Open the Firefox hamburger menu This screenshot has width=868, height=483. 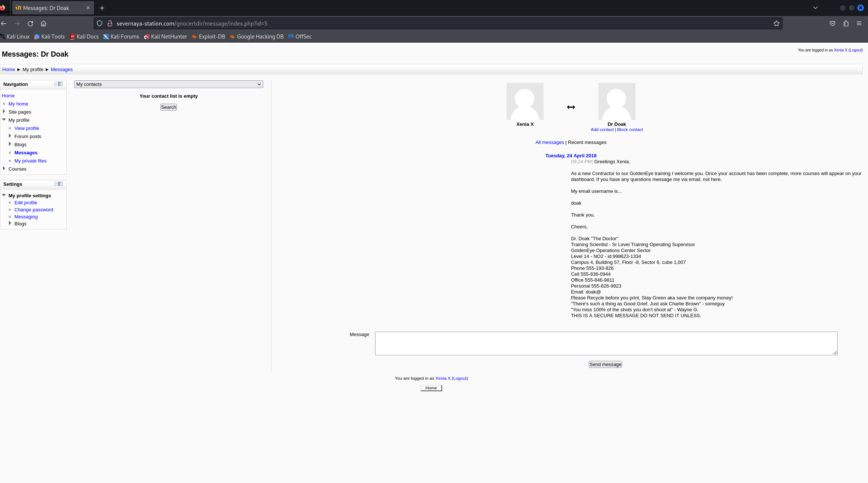click(x=859, y=24)
